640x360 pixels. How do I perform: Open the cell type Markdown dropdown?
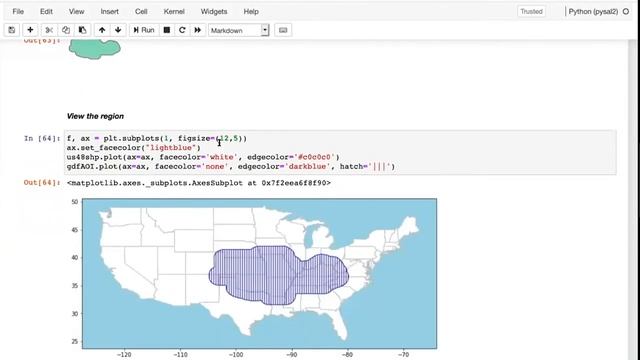(x=239, y=30)
